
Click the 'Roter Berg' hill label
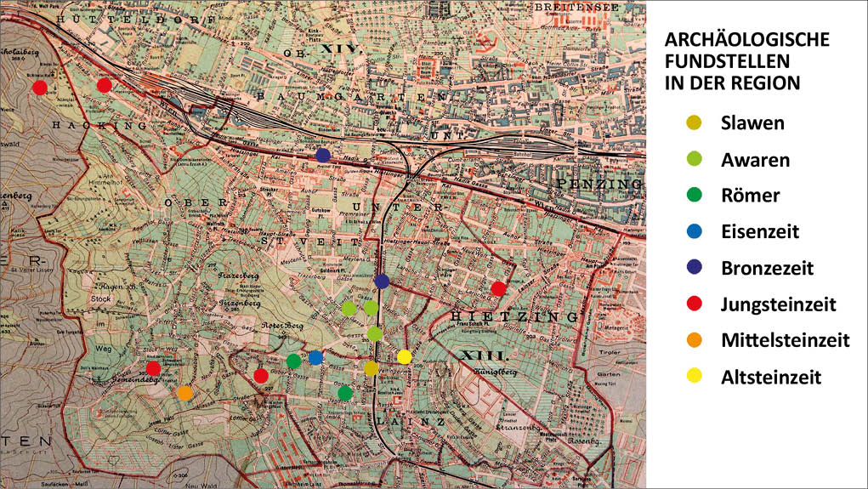283,326
